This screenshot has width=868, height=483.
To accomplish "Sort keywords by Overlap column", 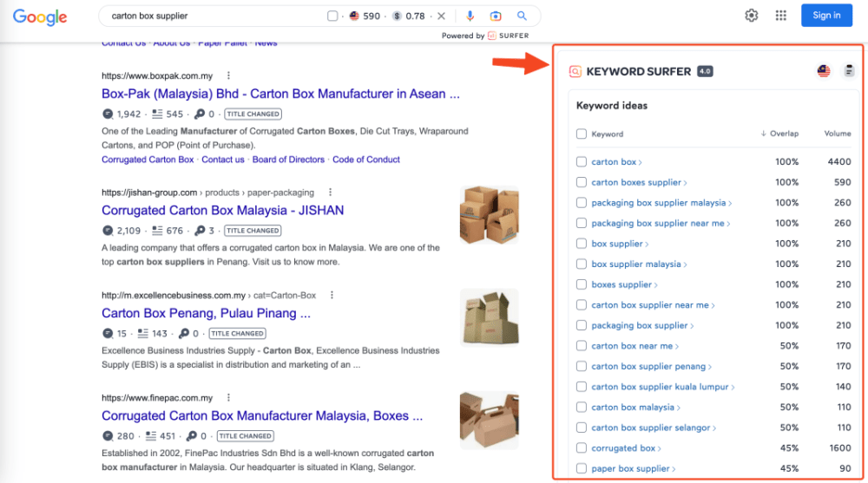I will 779,134.
